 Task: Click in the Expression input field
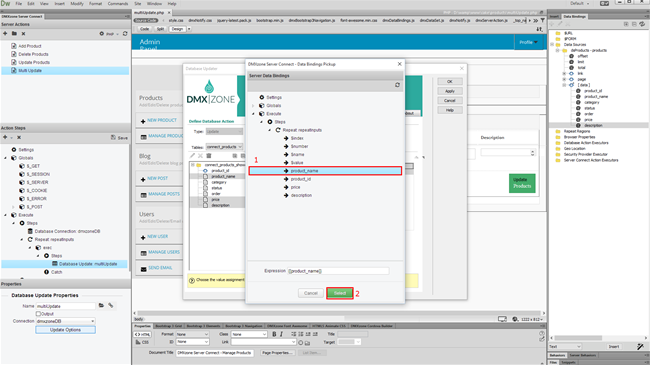click(338, 271)
